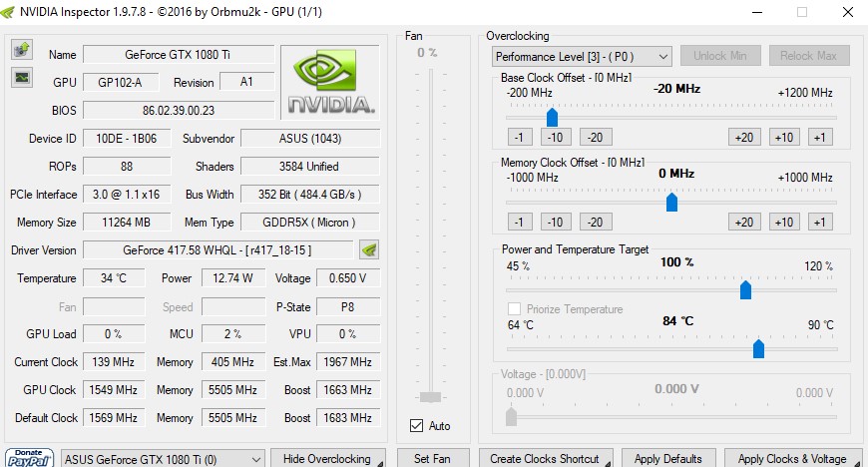
Task: Click the Current Clock value 139 MHz
Action: coord(114,362)
